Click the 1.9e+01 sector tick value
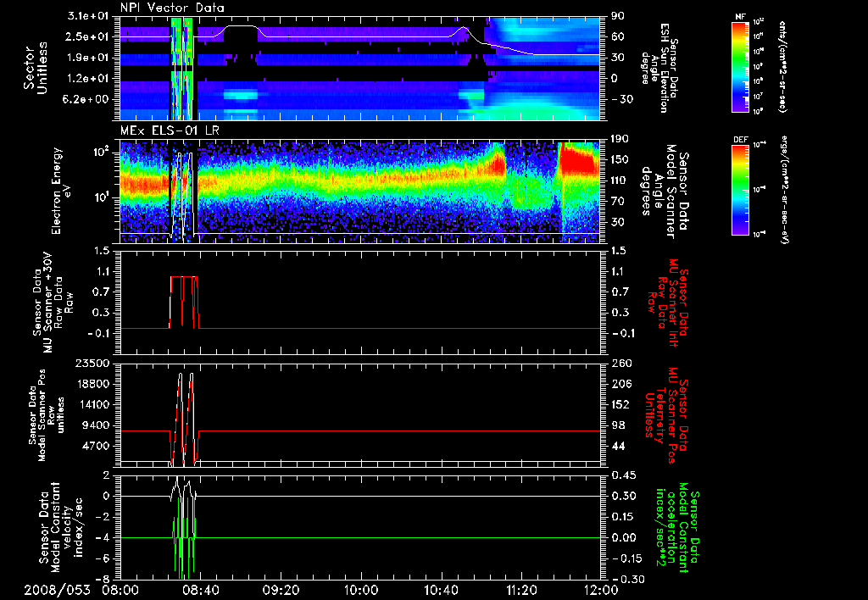 click(x=87, y=58)
